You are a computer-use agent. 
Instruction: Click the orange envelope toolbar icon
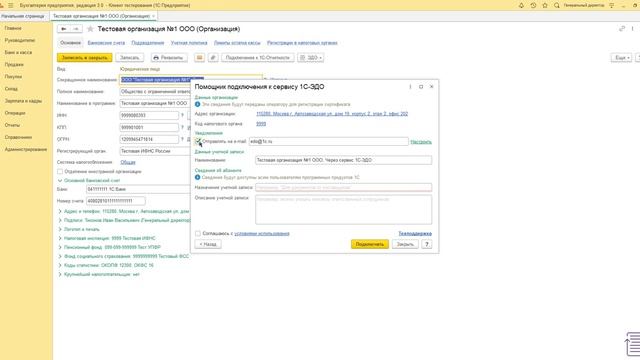199,58
